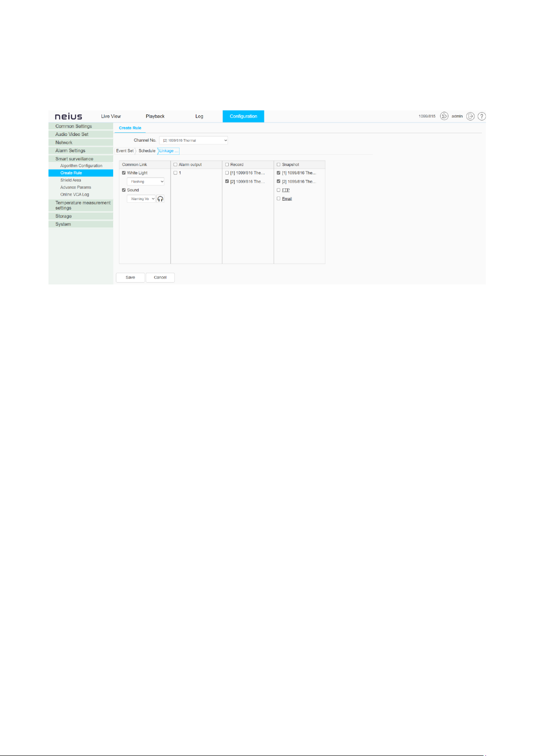
Task: Open Online VCA Log in sidebar
Action: tap(75, 194)
